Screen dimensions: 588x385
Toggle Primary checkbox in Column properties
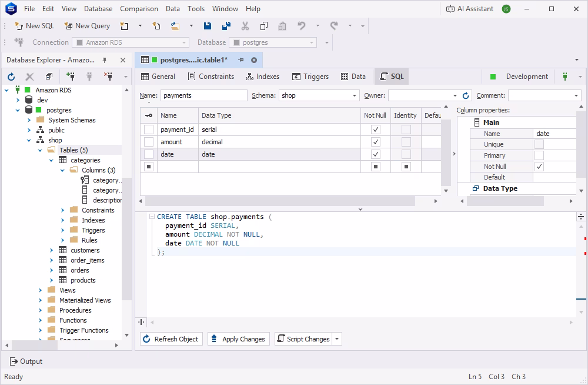[x=539, y=155]
